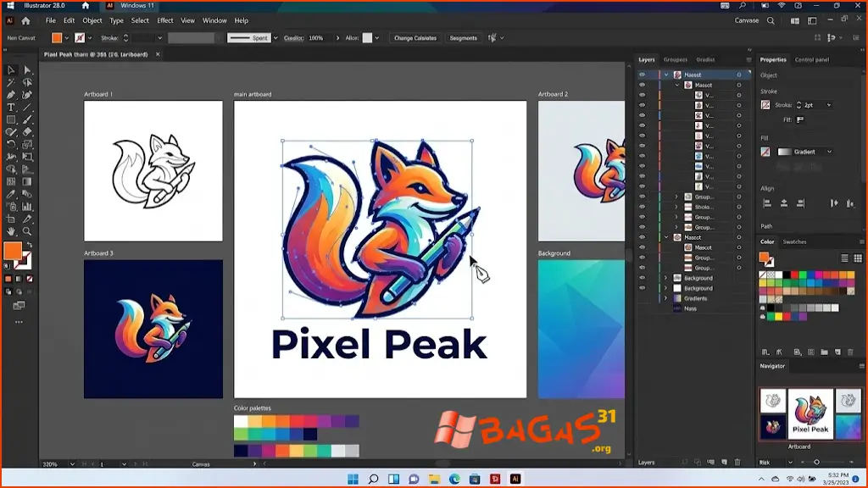The height and width of the screenshot is (488, 868).
Task: Select the Hand tool
Action: (10, 231)
